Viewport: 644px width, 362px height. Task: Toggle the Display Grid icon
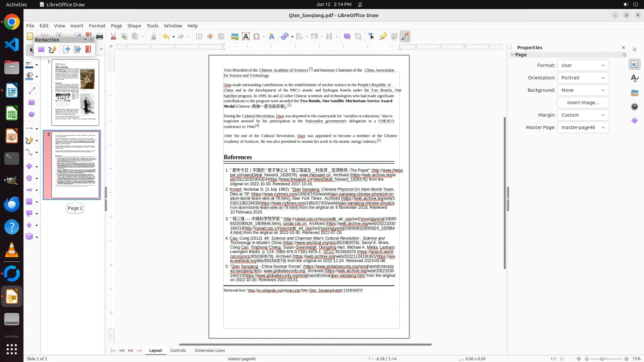point(199,37)
